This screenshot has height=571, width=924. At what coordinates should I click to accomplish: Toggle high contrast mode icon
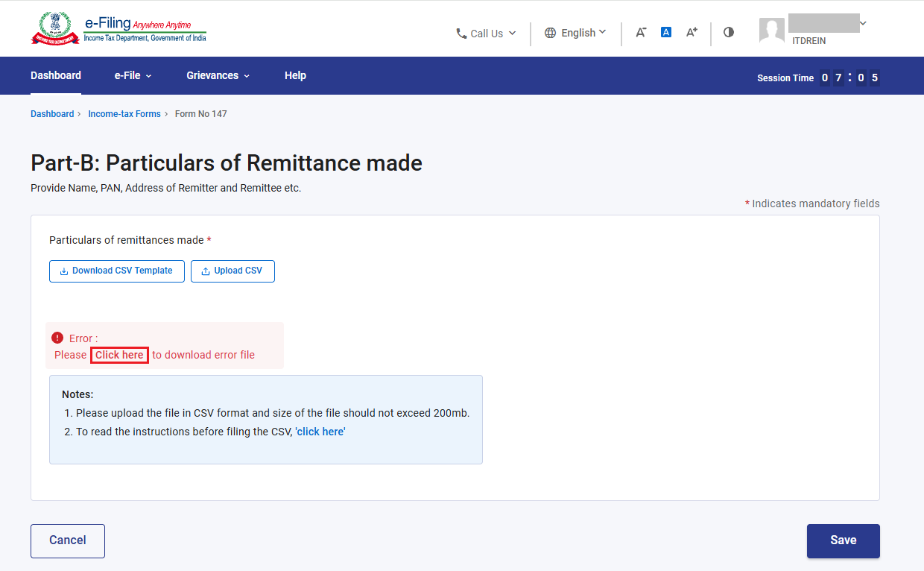click(729, 32)
